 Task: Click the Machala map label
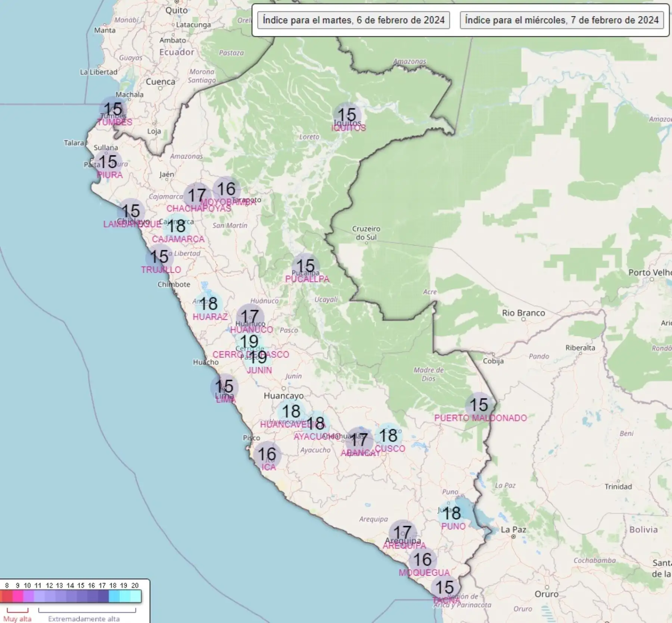[129, 95]
